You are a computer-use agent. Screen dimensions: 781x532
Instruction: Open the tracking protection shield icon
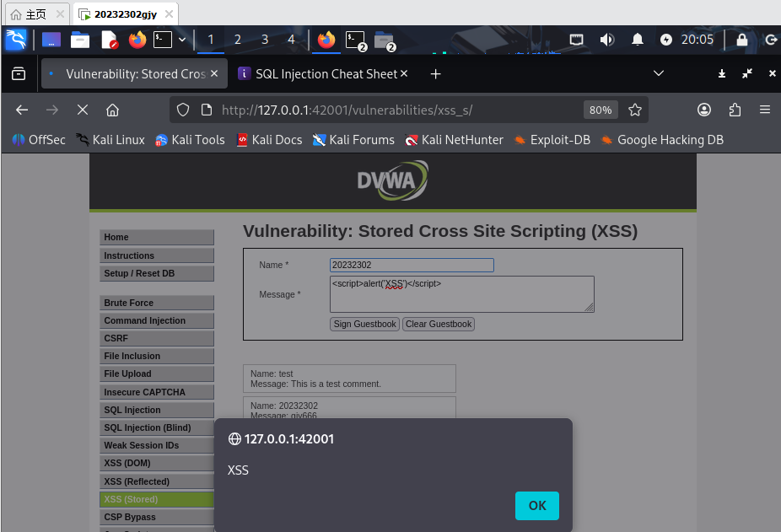(183, 110)
